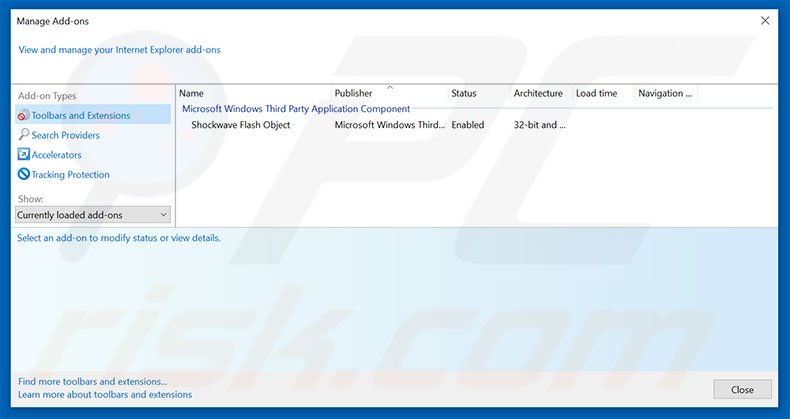The height and width of the screenshot is (419, 790).
Task: Click the Toolbars and Extensions icon
Action: coord(23,115)
